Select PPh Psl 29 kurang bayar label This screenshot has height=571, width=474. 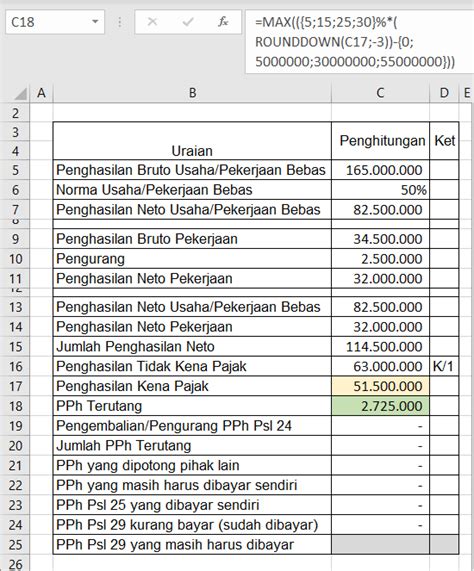[x=192, y=525]
